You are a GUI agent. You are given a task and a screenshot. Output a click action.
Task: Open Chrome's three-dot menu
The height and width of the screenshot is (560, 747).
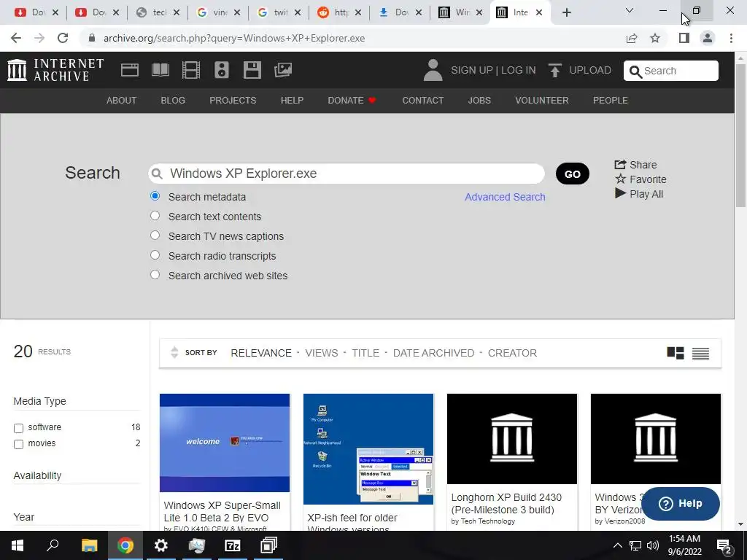[731, 38]
